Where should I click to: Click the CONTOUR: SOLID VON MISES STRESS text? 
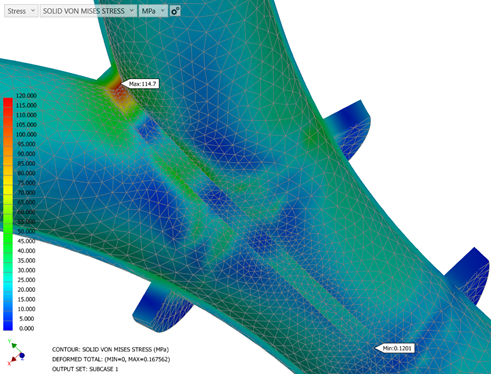tap(110, 350)
